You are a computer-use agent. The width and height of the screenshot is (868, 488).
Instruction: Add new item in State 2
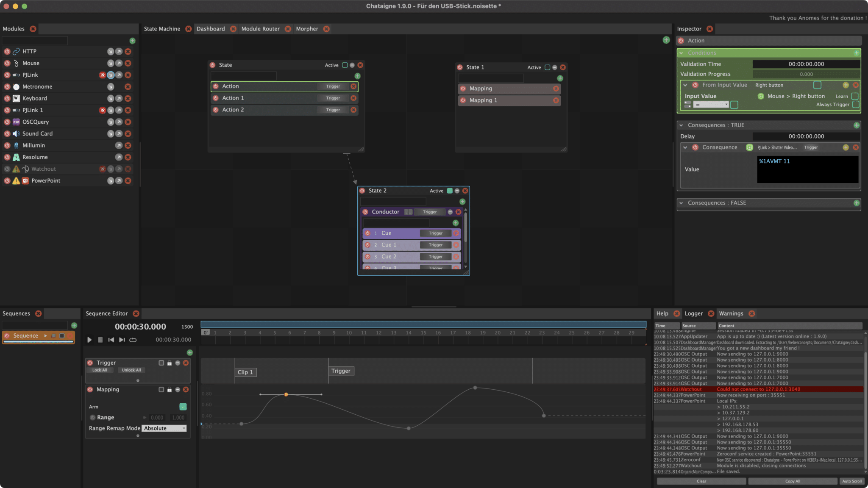point(462,202)
